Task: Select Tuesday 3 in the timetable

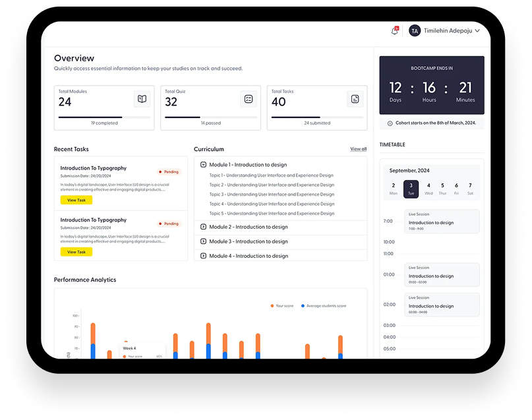Action: coord(411,189)
